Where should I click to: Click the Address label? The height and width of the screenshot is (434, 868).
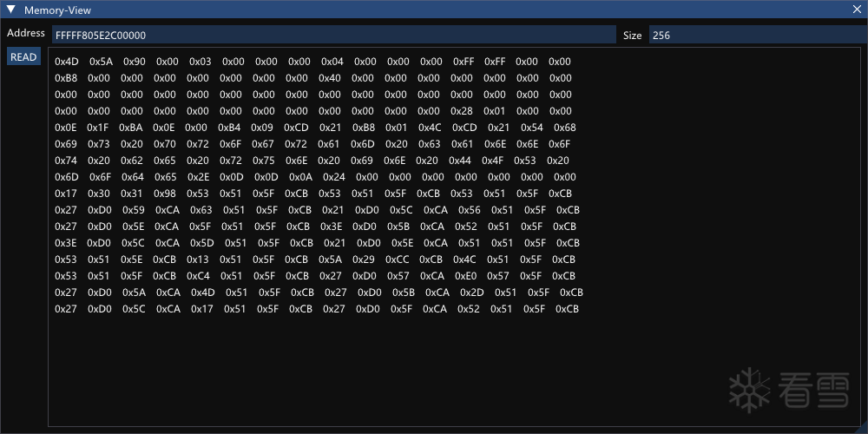click(26, 33)
